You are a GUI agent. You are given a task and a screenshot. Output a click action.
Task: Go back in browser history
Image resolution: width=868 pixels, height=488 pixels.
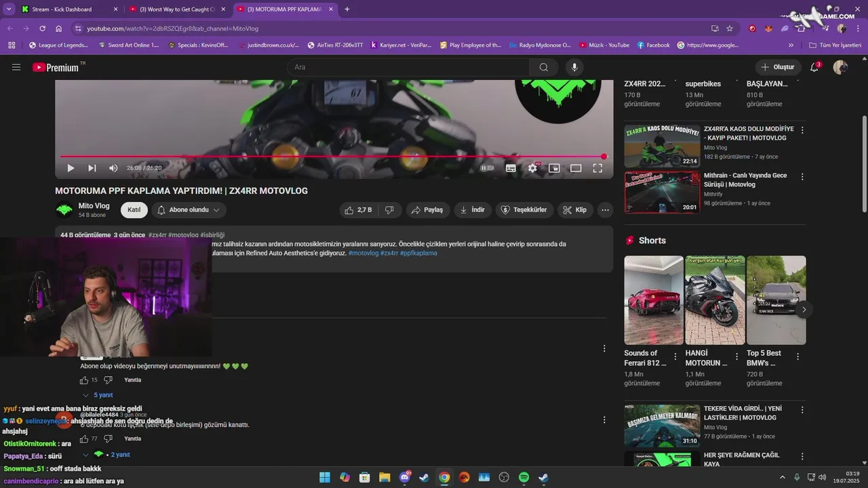click(10, 28)
